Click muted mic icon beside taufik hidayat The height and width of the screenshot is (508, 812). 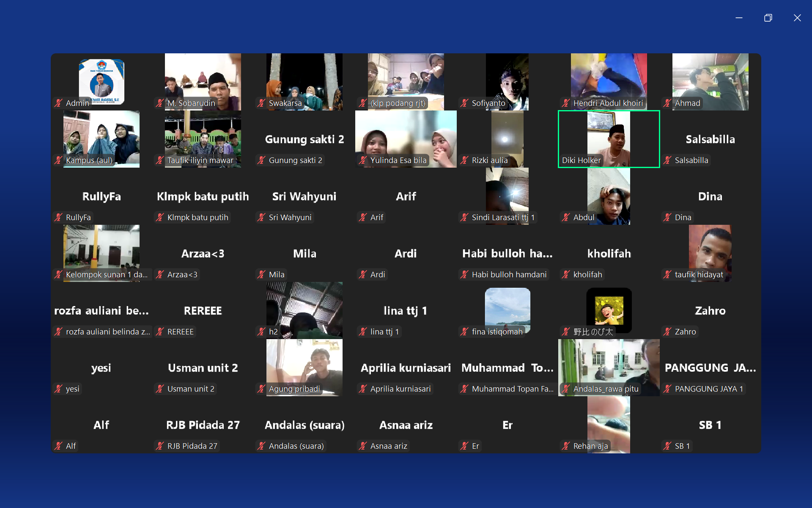(x=668, y=274)
